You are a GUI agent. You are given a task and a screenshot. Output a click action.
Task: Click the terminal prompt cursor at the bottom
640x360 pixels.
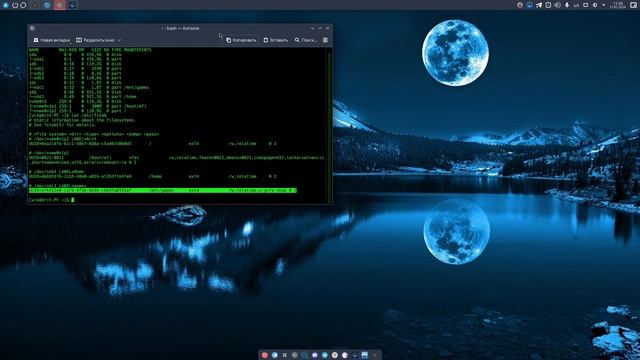[x=73, y=200]
